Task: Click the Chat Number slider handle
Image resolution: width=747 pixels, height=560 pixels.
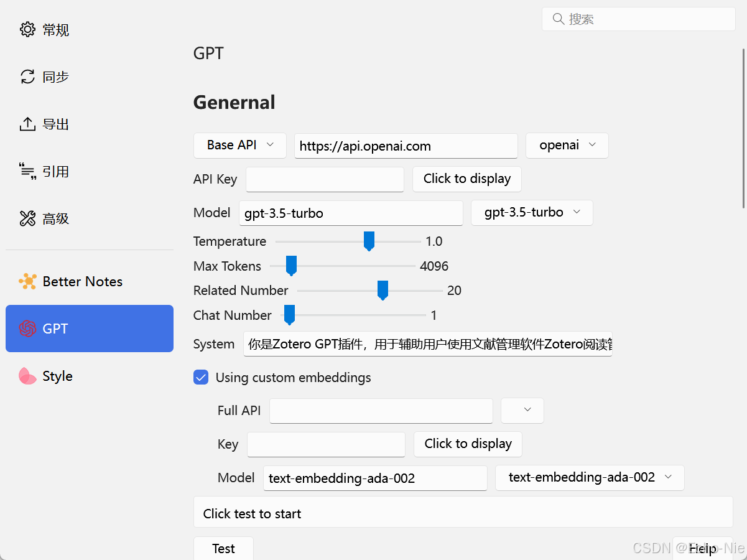Action: 289,315
